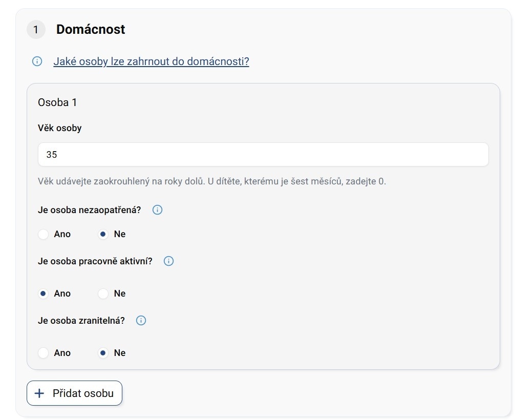Image resolution: width=515 pixels, height=420 pixels.
Task: Choose "Ano" under pracovně aktivní
Action: (44, 293)
